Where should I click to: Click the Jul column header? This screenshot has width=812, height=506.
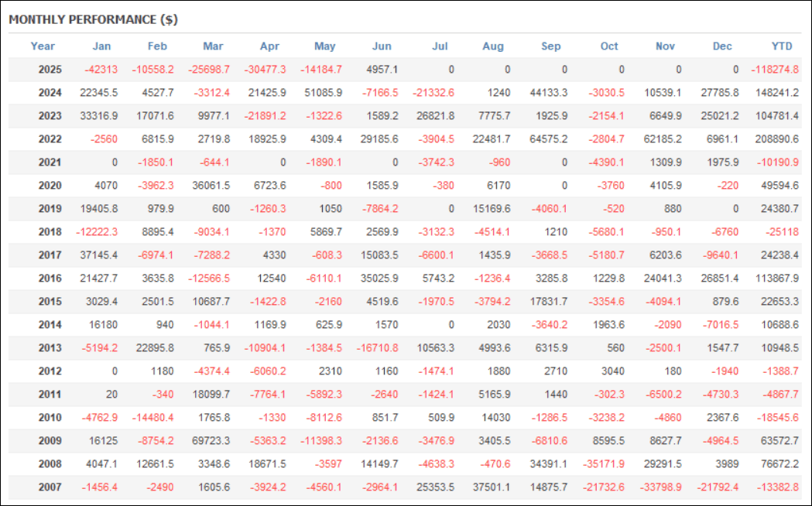[x=440, y=46]
